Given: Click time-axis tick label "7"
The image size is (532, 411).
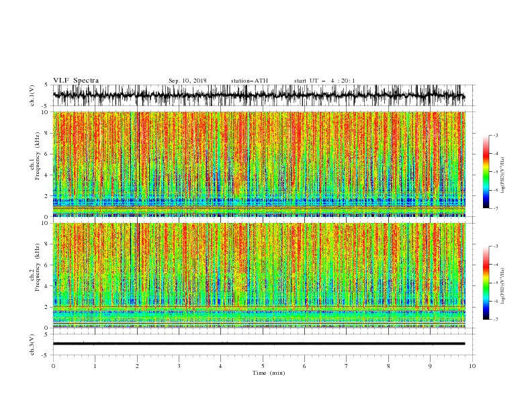Looking at the screenshot, I should coord(347,366).
